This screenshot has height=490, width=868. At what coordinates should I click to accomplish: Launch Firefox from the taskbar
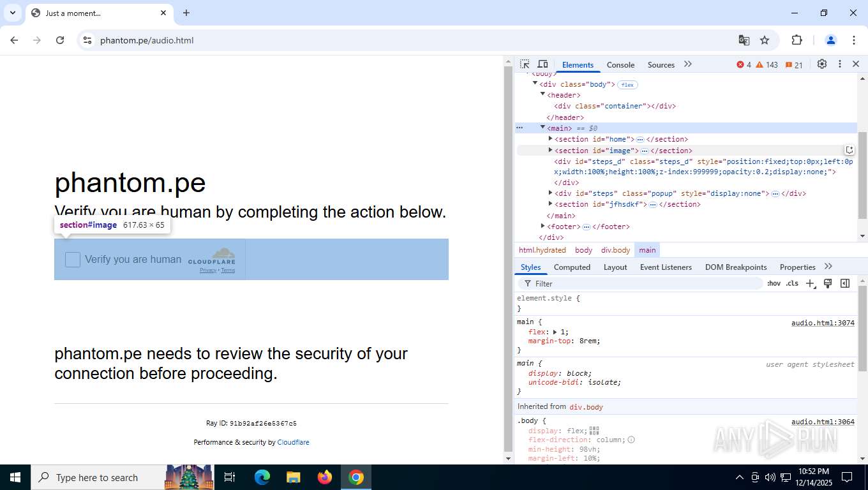click(x=325, y=477)
